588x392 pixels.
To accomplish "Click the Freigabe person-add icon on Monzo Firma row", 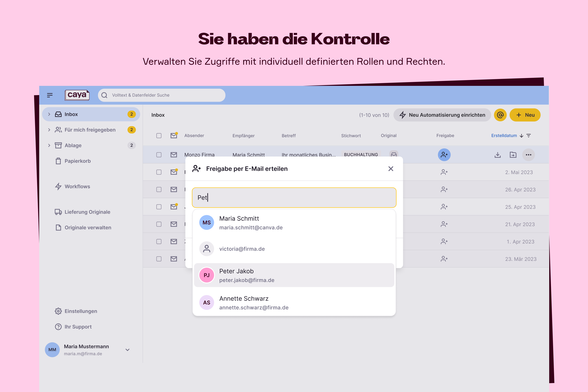I will (444, 155).
